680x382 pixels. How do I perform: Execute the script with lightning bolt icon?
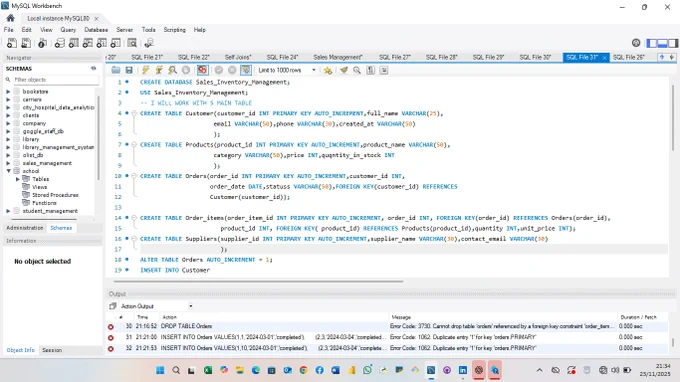click(x=146, y=70)
